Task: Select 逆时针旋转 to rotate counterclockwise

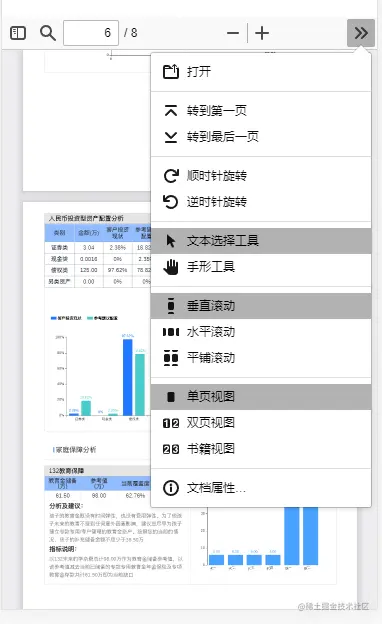Action: click(217, 202)
